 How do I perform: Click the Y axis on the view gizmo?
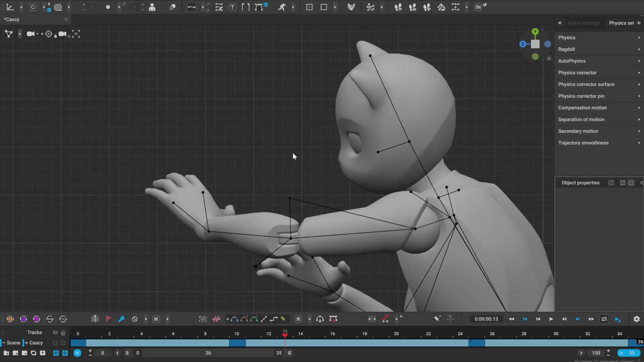click(535, 32)
